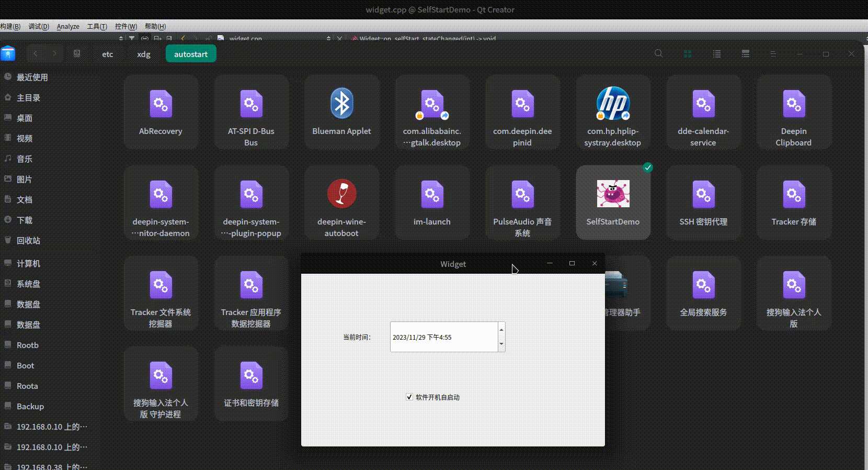Select the im-launch file

coord(432,203)
